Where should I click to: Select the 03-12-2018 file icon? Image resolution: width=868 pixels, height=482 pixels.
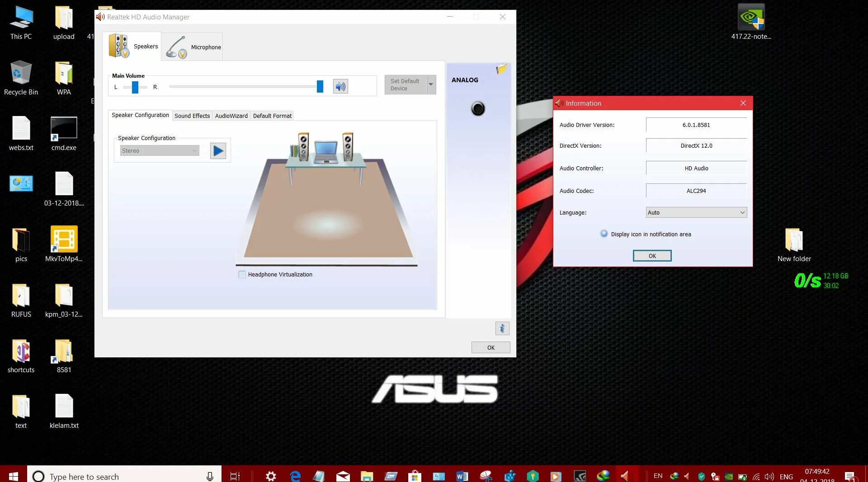[64, 189]
